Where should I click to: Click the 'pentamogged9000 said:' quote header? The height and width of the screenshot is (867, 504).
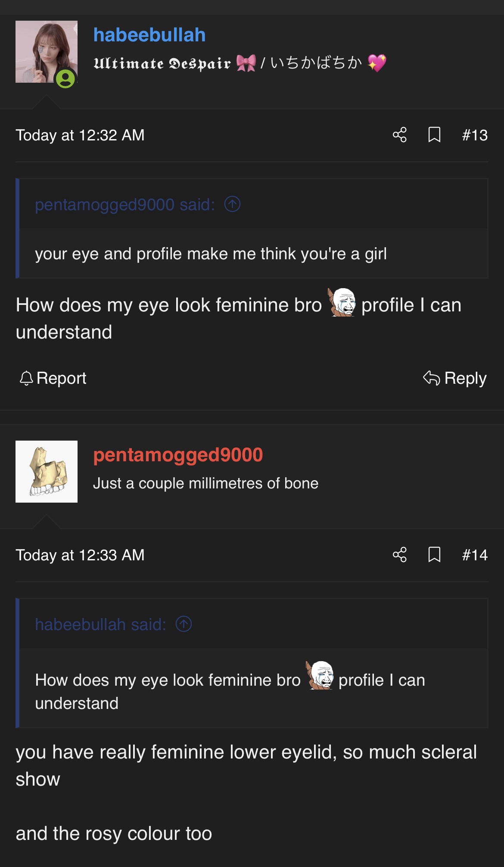(x=124, y=205)
